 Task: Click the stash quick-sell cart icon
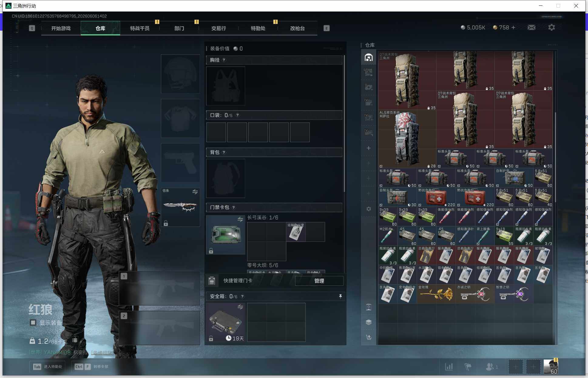(369, 337)
